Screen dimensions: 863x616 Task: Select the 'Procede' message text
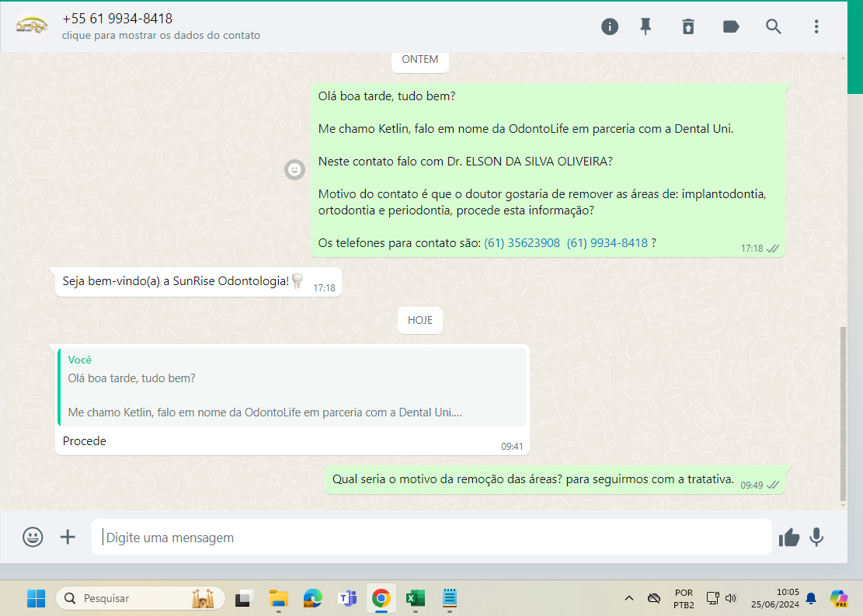click(84, 441)
